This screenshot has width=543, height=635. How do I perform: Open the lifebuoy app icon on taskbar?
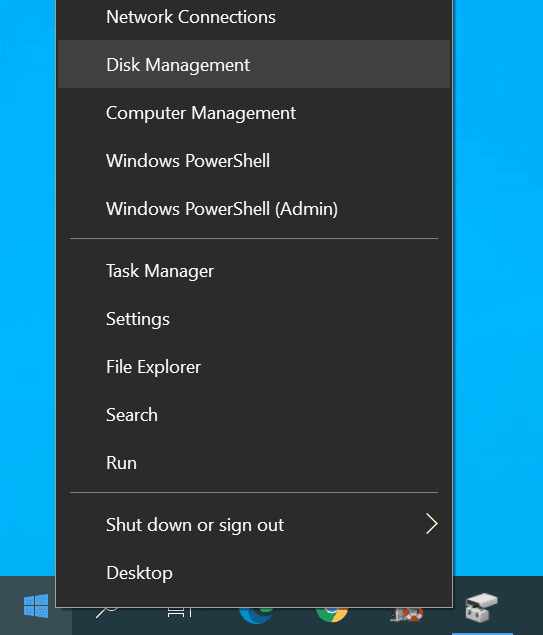[x=407, y=614]
